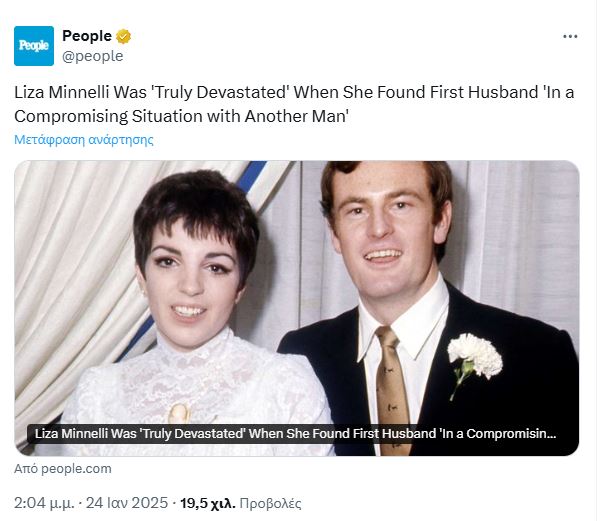
Task: Click the Μετάφραση ανάρτησης translate link
Action: 84,140
